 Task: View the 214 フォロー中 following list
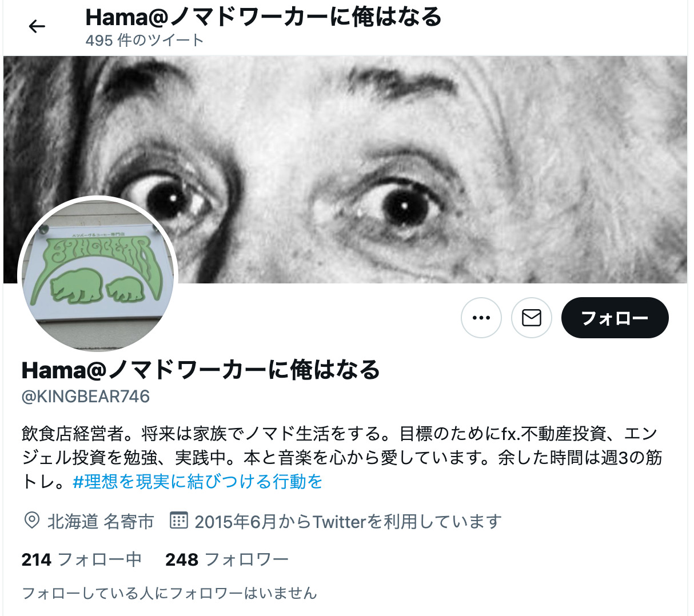coord(82,559)
